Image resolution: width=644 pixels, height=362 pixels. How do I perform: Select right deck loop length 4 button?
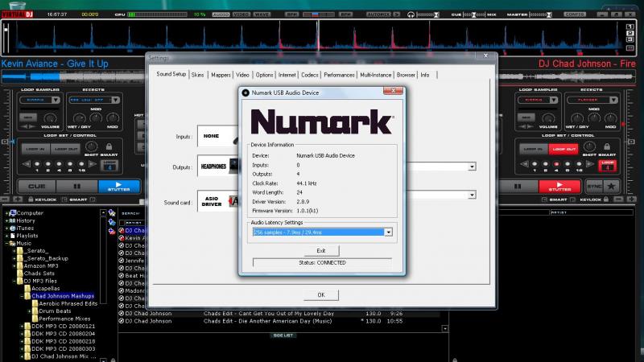[x=556, y=164]
